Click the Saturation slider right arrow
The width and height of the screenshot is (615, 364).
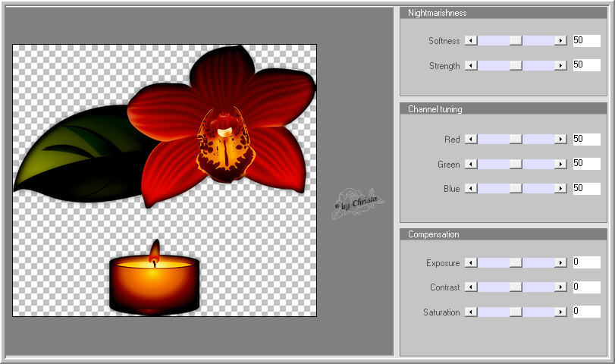pos(561,312)
